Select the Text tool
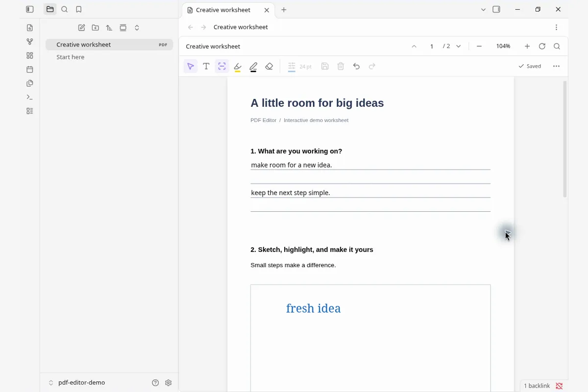Viewport: 588px width, 392px height. [206, 66]
